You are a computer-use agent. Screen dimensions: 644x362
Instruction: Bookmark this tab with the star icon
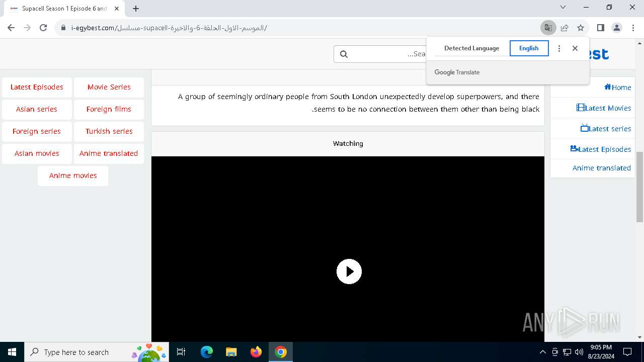click(581, 28)
